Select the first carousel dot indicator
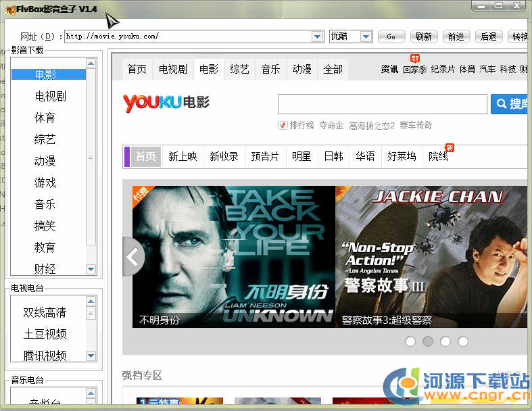This screenshot has height=411, width=532. click(410, 341)
